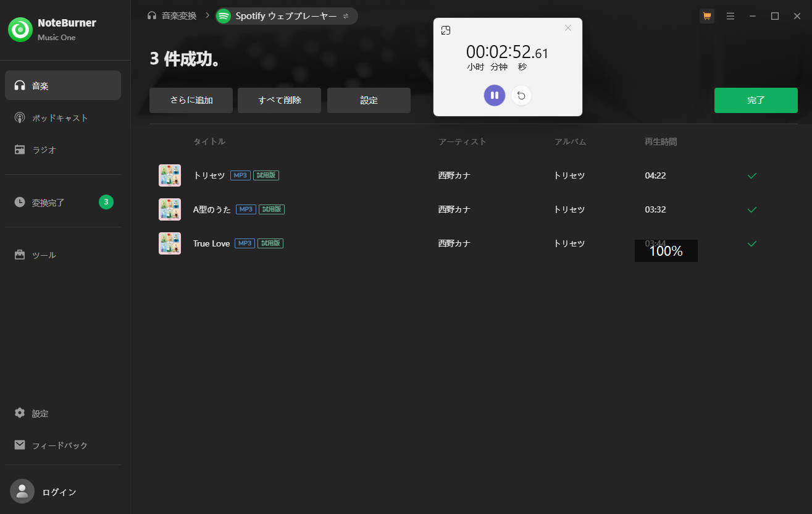The image size is (812, 514).
Task: Reset the stopwatch timer
Action: 521,95
